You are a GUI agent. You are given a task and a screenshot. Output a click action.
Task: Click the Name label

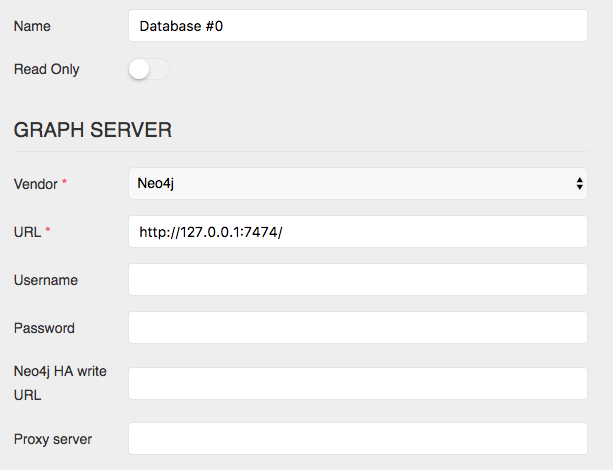pyautogui.click(x=32, y=26)
